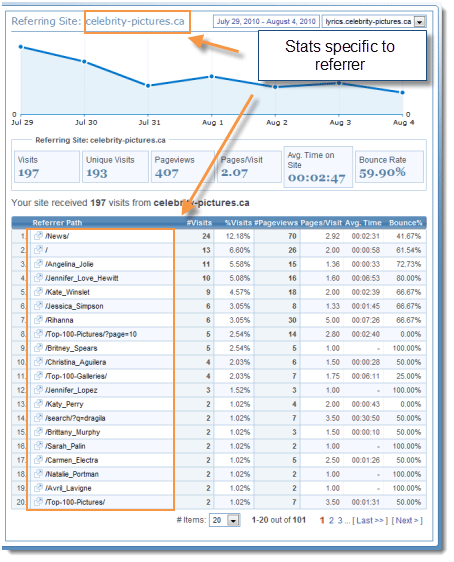Select current page 1 in pagination

322,520
